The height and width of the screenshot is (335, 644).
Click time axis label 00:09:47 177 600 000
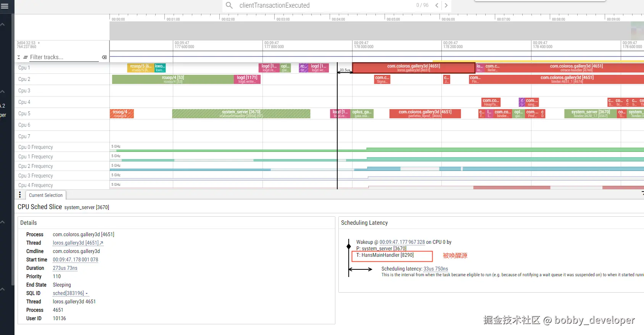(184, 45)
